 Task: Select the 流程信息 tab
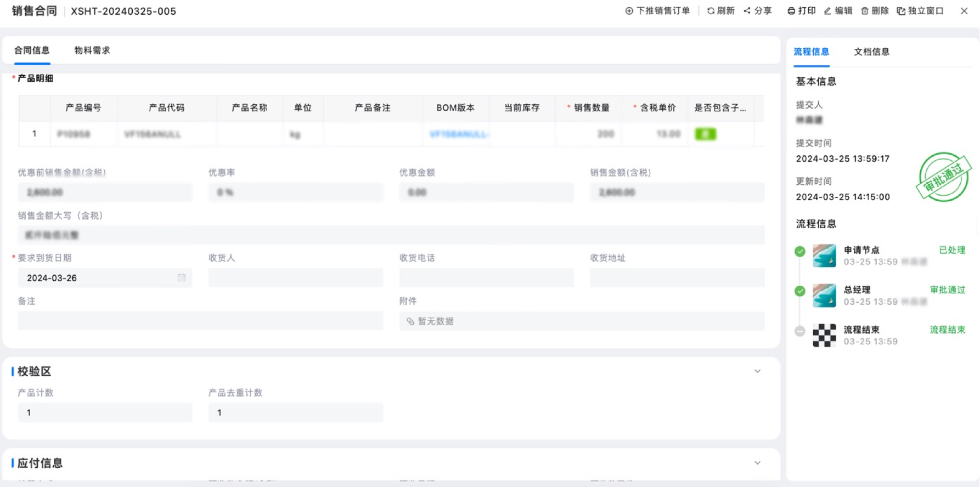point(811,52)
